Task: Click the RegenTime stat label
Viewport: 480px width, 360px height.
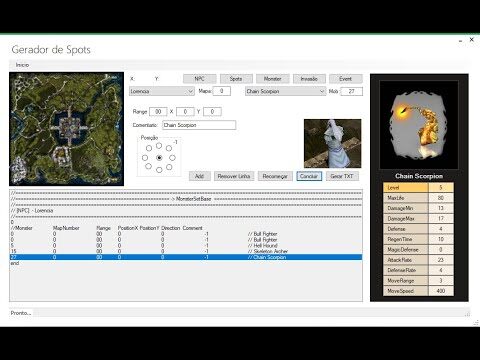Action: (x=406, y=239)
